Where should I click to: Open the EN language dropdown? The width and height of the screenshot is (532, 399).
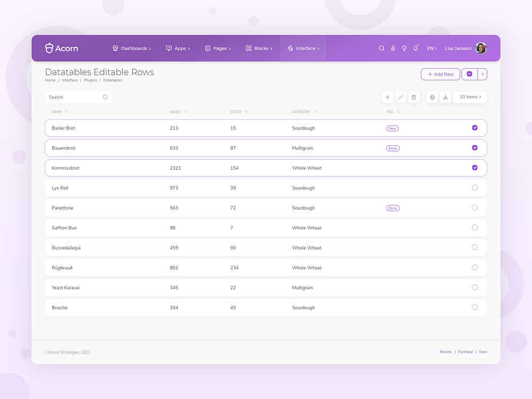click(x=433, y=48)
